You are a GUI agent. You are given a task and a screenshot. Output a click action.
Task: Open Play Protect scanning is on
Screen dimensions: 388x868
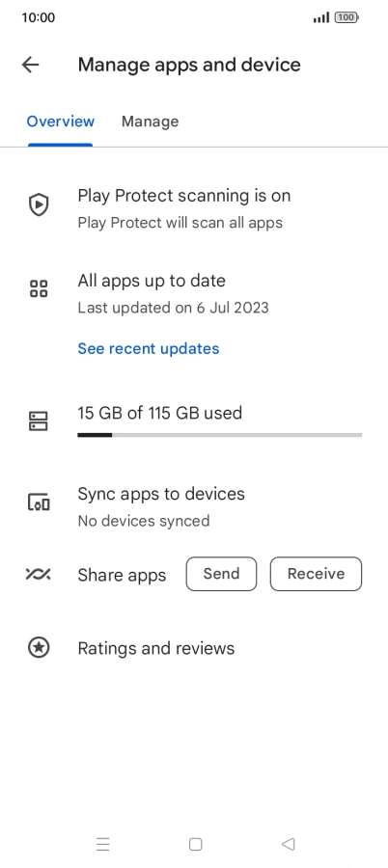pyautogui.click(x=194, y=208)
